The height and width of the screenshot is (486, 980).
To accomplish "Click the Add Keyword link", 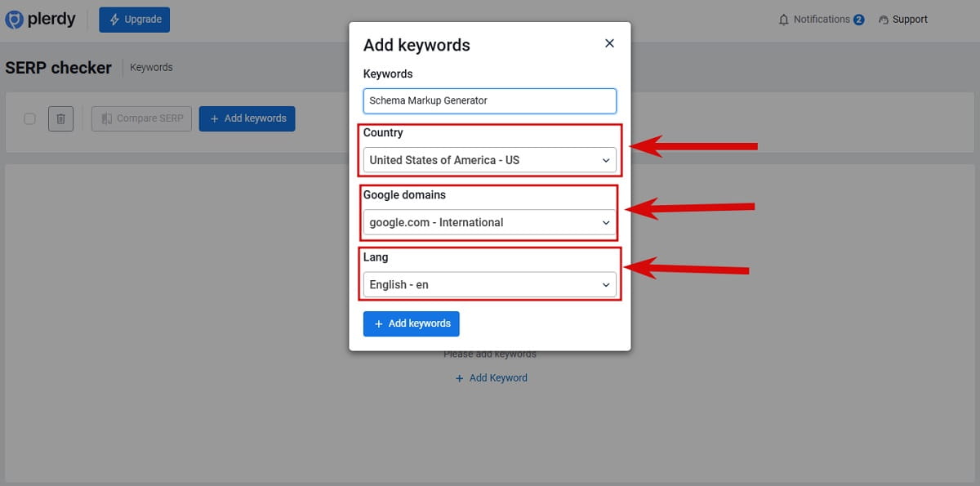I will (x=491, y=377).
